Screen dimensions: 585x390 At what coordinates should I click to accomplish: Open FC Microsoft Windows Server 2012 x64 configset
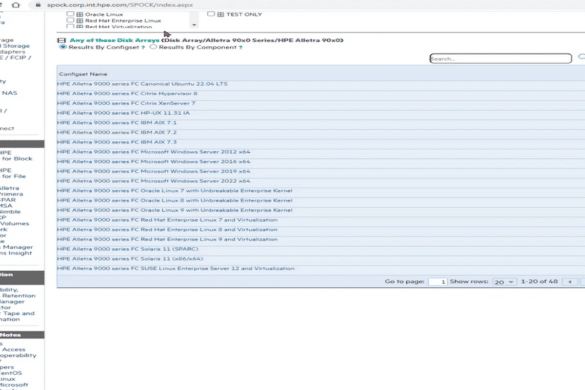click(x=154, y=152)
